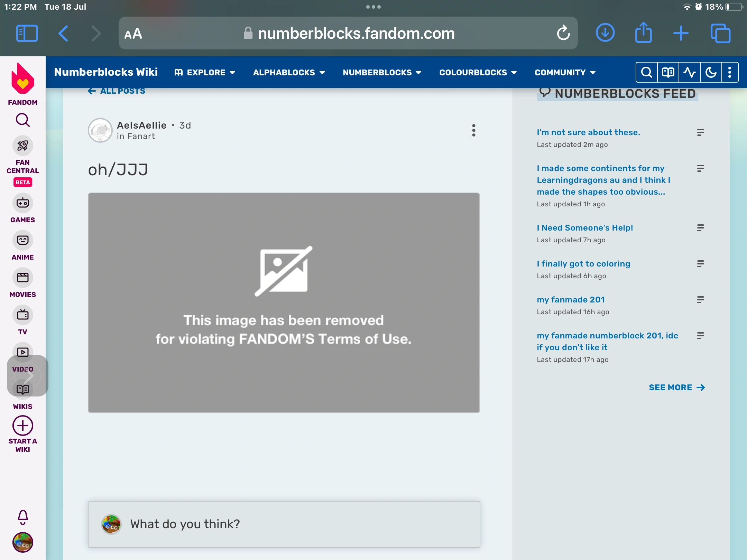This screenshot has width=747, height=560.
Task: Open post options three-dot menu
Action: (x=473, y=130)
